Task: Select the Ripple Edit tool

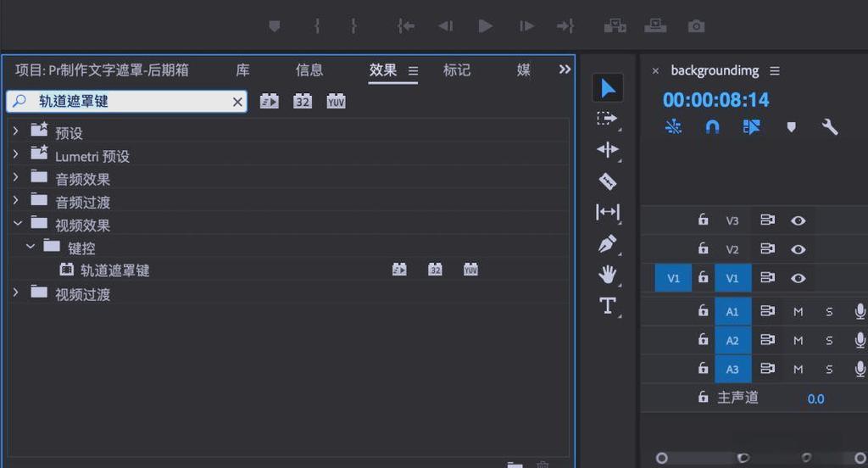Action: tap(607, 149)
